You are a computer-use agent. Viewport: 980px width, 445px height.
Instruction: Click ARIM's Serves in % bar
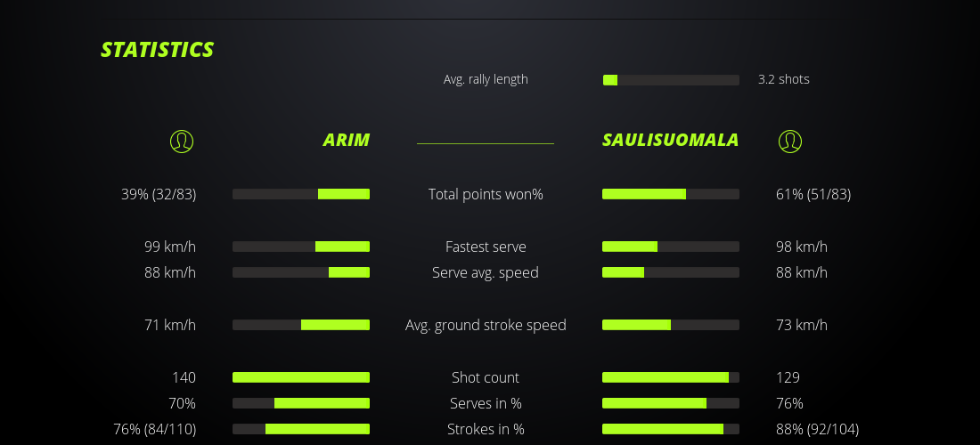pyautogui.click(x=301, y=403)
